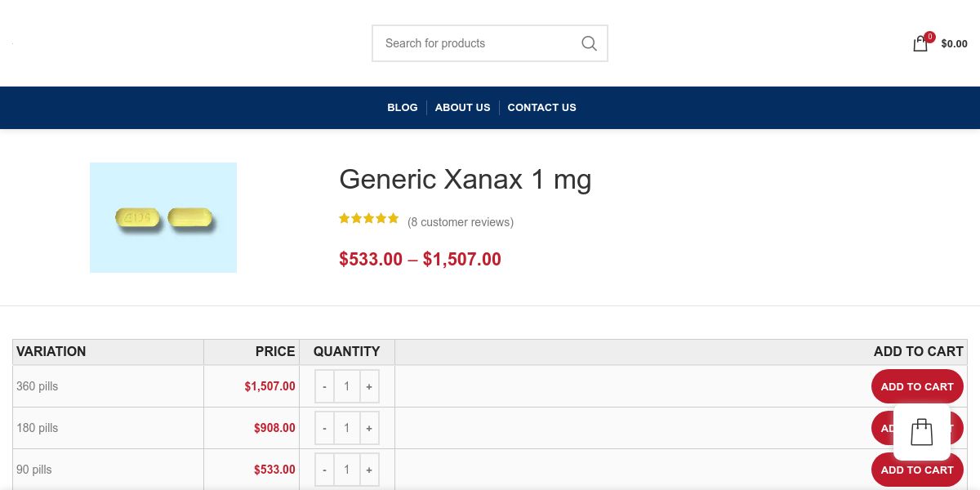Increase quantity for 360 pills
980x490 pixels.
point(369,386)
